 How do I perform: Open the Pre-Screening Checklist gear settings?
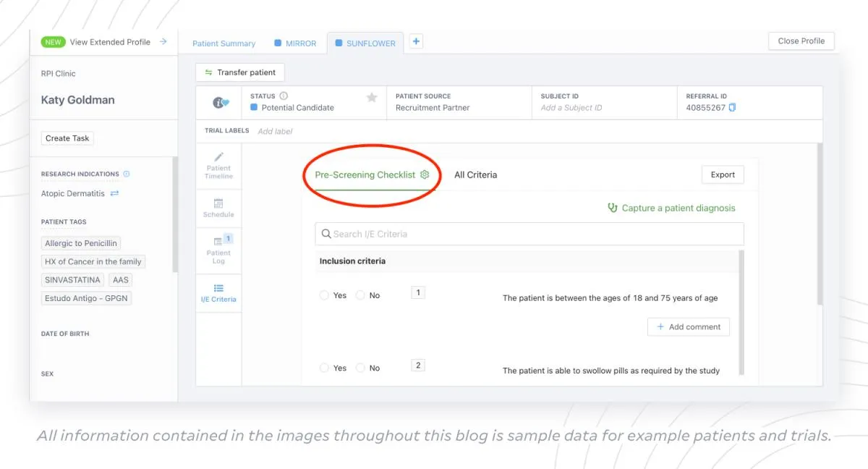pos(425,175)
